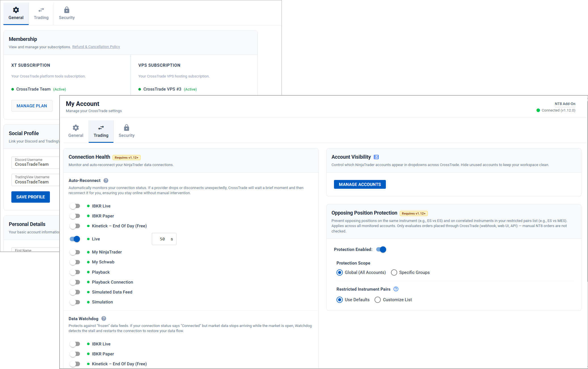Switch to the Trading tab in My Account
Screen dimensions: 588x369
(x=101, y=131)
